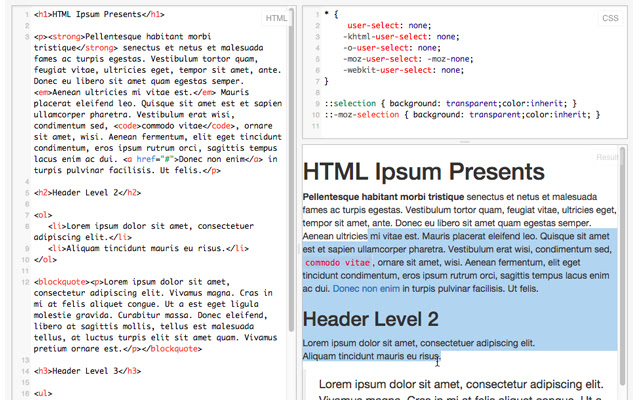Viewport: 640px width, 400px height.
Task: Click the CSS panel label
Action: [610, 19]
